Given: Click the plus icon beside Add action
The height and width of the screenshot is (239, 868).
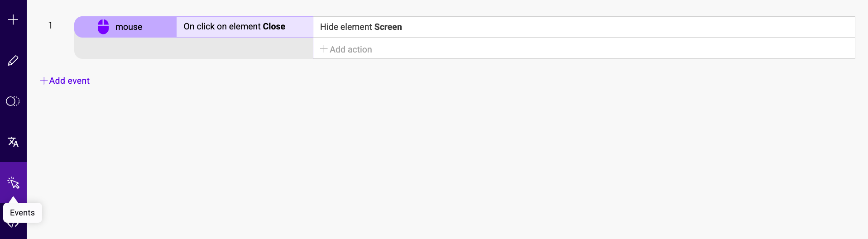Looking at the screenshot, I should tap(324, 49).
